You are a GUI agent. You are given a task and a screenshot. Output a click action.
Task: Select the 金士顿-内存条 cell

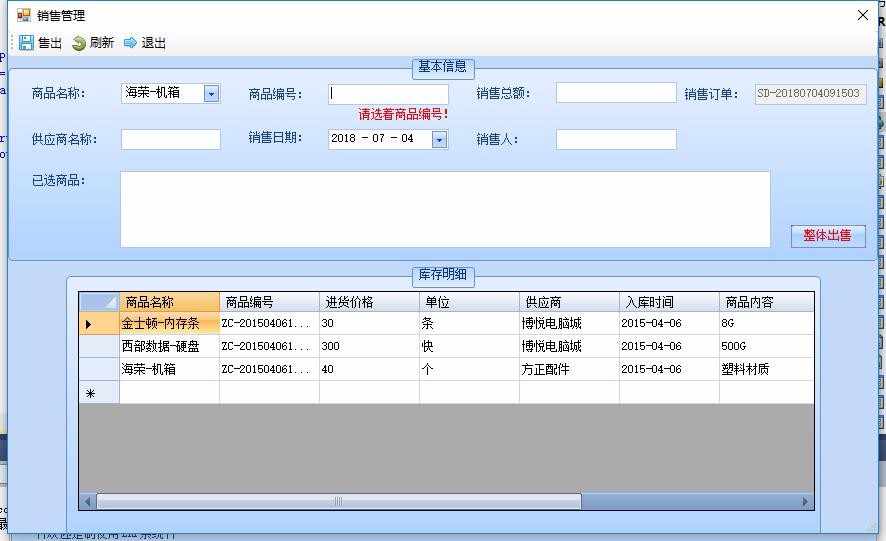(x=170, y=323)
